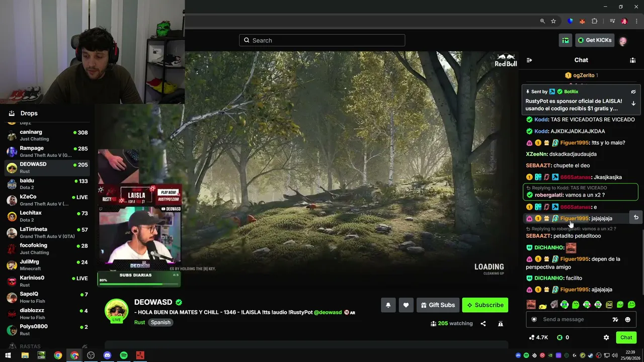Share the stream via share icon
644x362 pixels.
483,324
